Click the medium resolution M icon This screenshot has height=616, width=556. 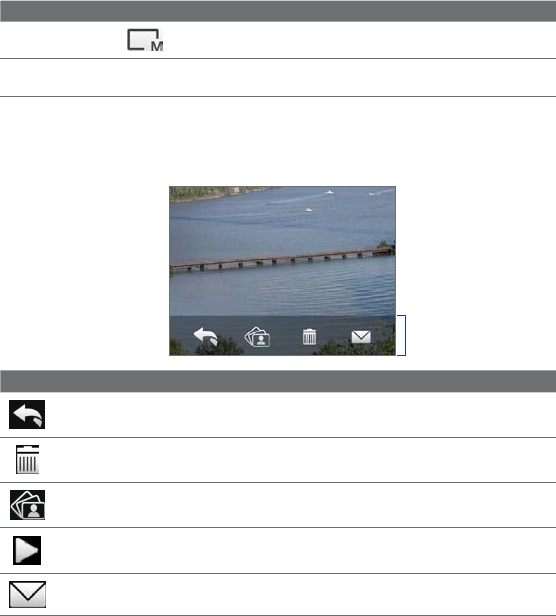[x=145, y=40]
